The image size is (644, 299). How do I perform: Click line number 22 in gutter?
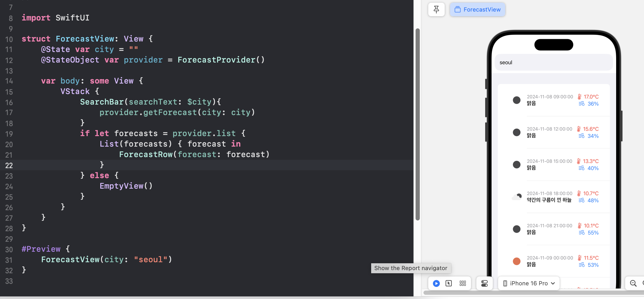(x=9, y=165)
